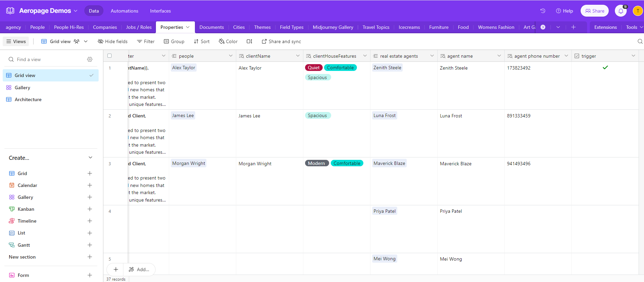Select the Gallery view in sidebar
The image size is (644, 282).
(51, 88)
